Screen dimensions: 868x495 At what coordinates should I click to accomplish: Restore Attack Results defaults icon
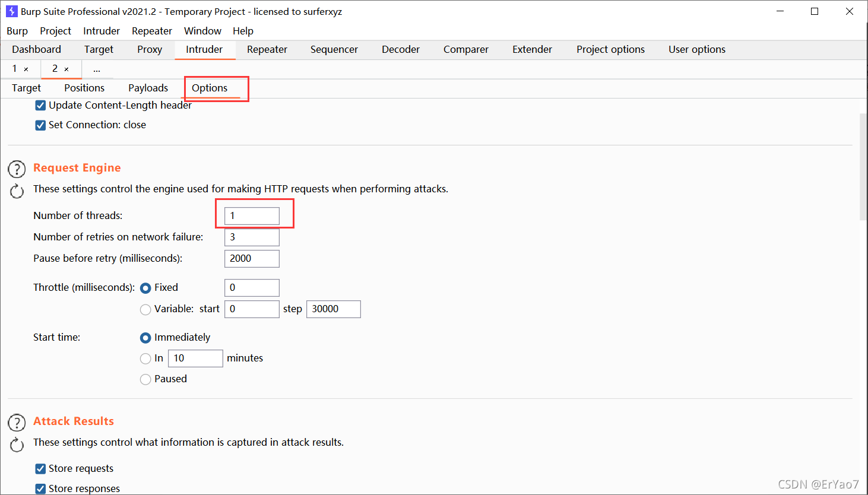(x=17, y=445)
